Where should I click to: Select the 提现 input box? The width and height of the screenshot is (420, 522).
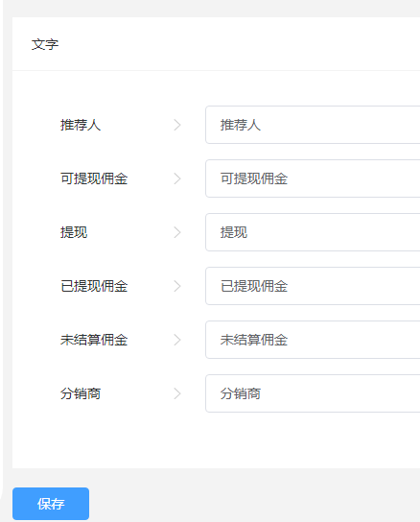point(313,232)
